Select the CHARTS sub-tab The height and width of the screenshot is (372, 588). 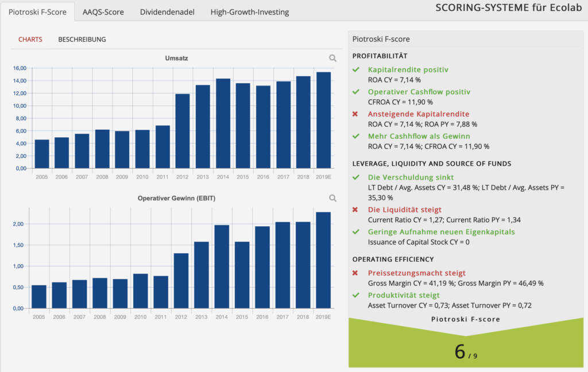pyautogui.click(x=30, y=40)
